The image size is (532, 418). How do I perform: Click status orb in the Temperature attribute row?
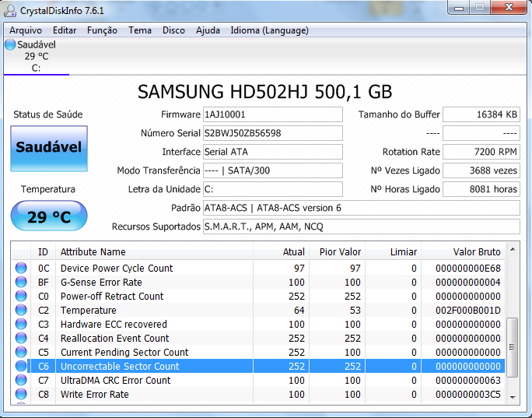tap(21, 311)
